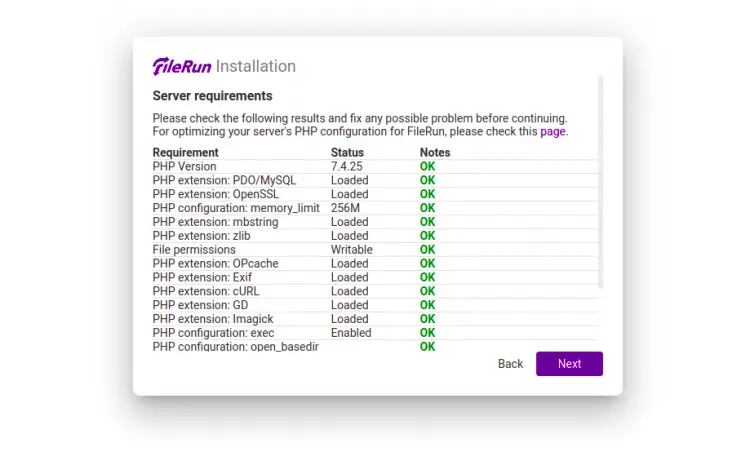Click the 256M status value
Screen dimensions: 750x456
(x=345, y=208)
